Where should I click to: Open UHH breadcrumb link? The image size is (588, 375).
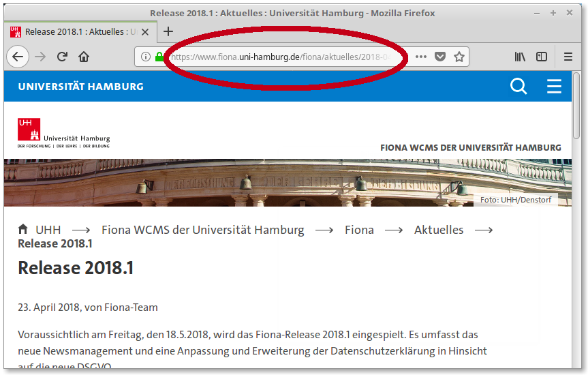coord(48,230)
